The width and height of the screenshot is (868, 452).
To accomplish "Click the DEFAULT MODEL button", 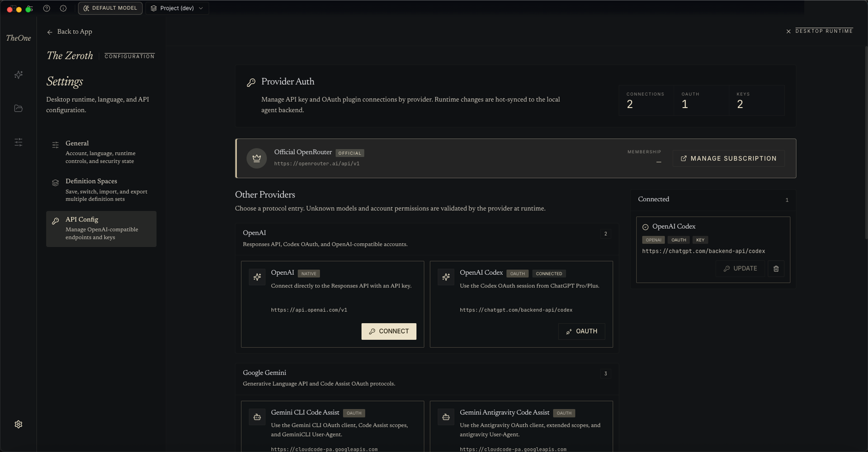I will pos(110,8).
